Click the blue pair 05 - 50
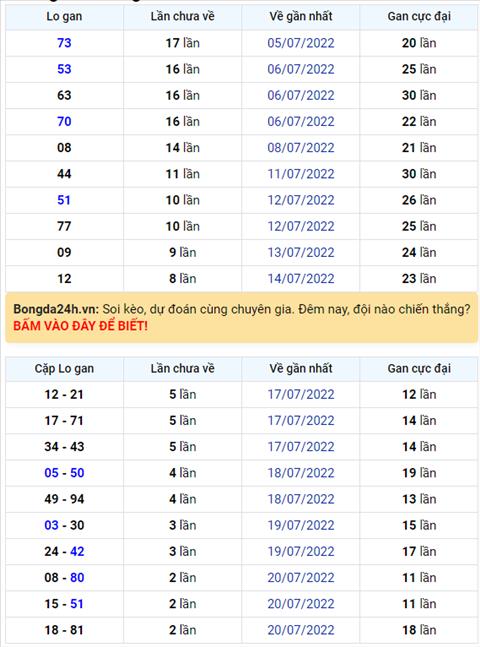 pos(64,473)
